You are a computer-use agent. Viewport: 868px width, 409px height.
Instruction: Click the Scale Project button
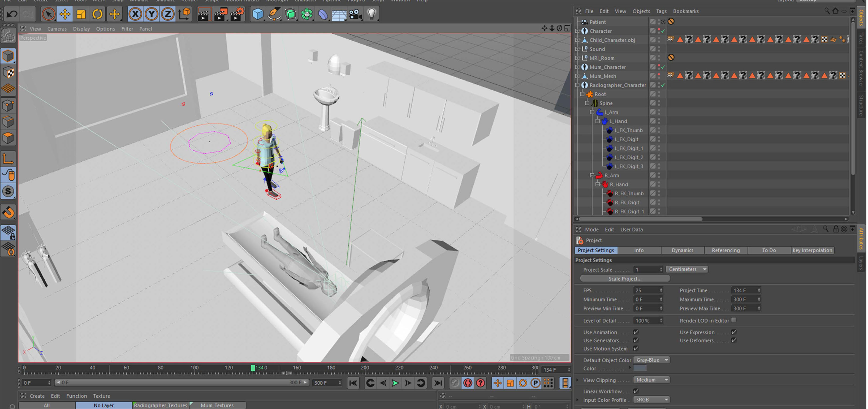click(625, 279)
